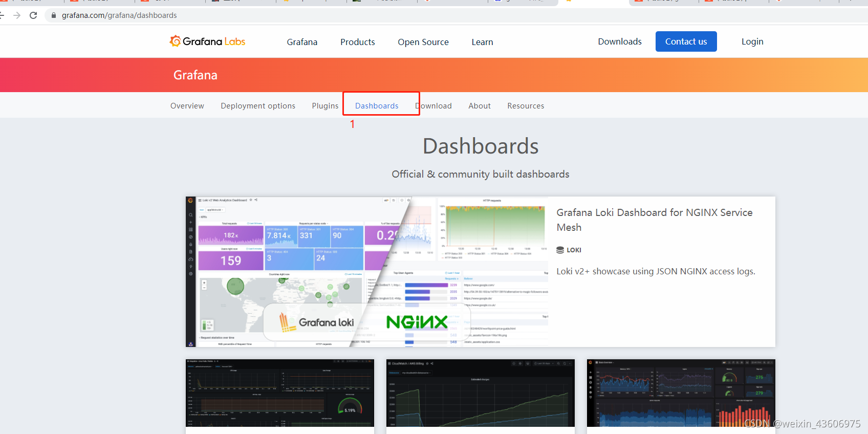
Task: Open the dashboard thumbnail with red bar chart
Action: (681, 393)
